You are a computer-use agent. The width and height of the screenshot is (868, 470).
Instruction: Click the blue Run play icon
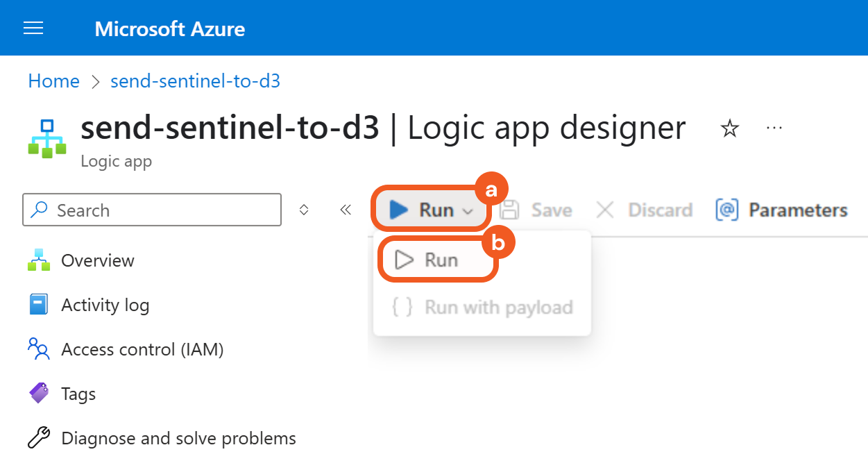[x=399, y=210]
